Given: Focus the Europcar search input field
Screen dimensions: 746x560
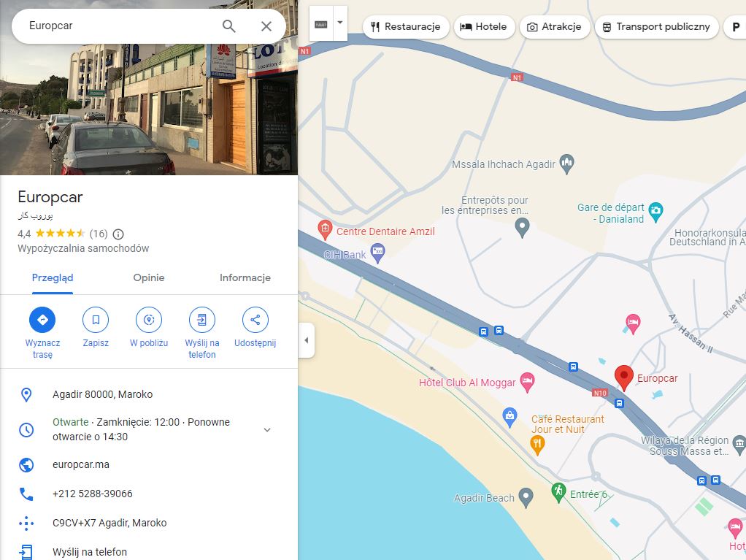Looking at the screenshot, I should [x=119, y=26].
